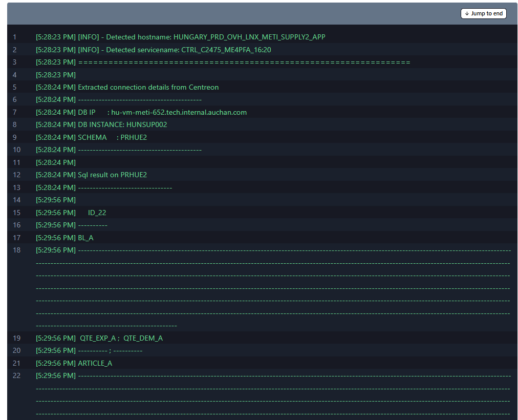
Task: Select line number 20 in the gutter
Action: [17, 350]
